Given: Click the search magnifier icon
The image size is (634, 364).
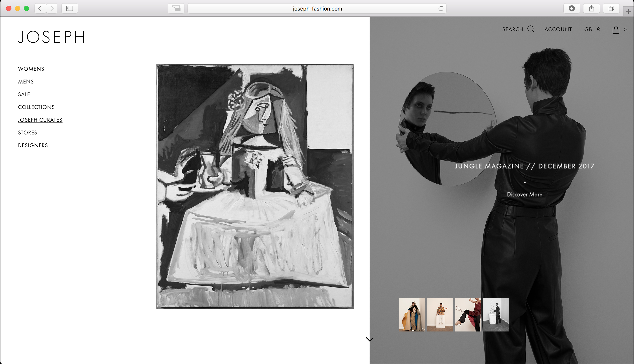Looking at the screenshot, I should [x=531, y=29].
